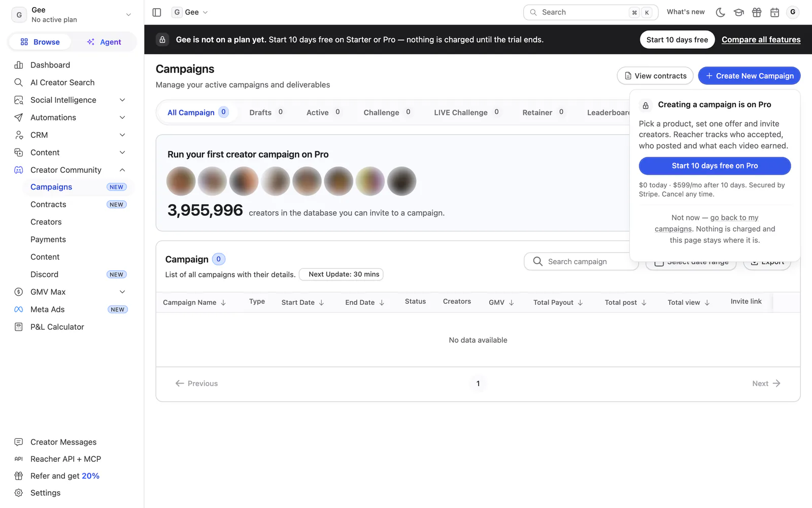Sort by Campaign Name arrow
812x508 pixels.
[223, 303]
